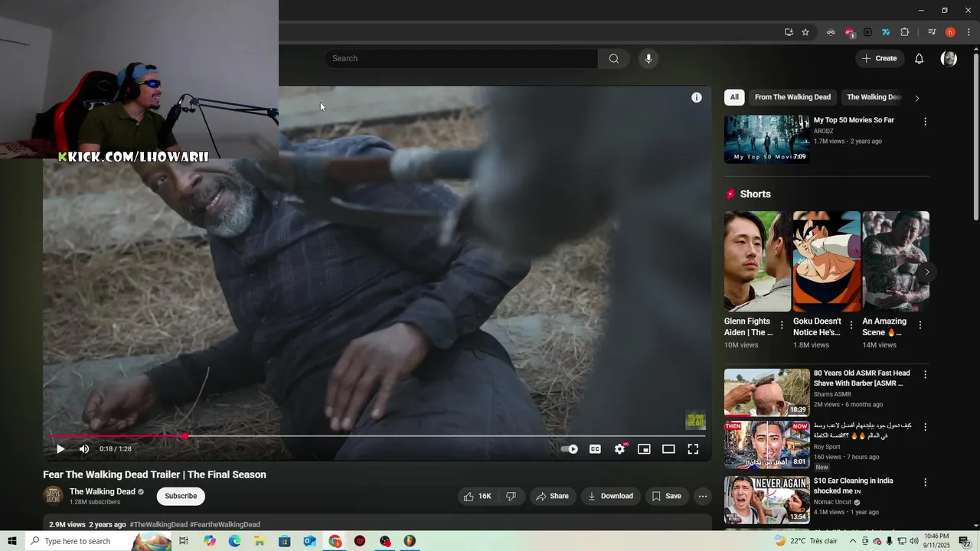
Task: Show more filter chips with right arrow
Action: coord(916,98)
